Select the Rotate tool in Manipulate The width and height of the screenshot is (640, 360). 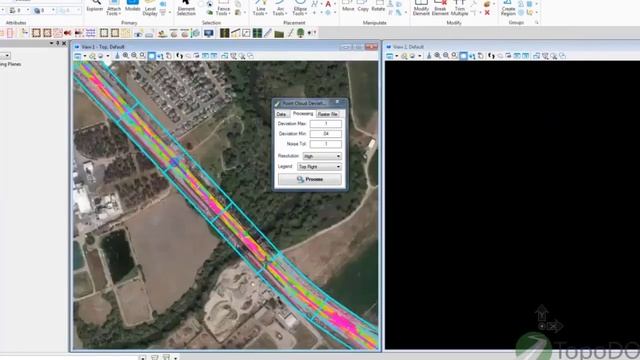click(378, 6)
